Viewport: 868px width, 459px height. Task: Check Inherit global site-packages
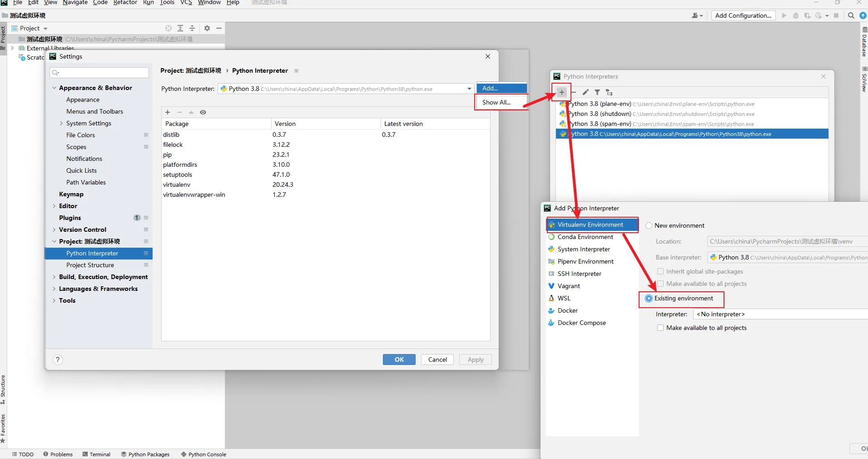660,271
